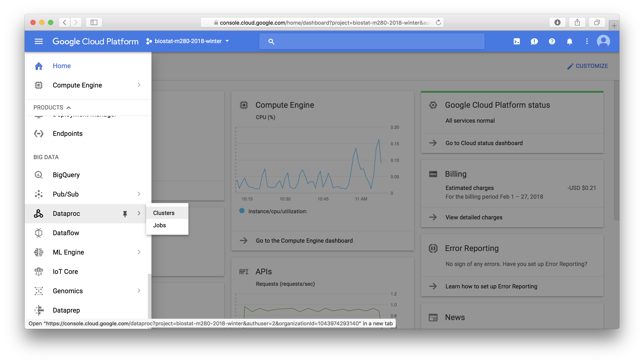644x364 pixels.
Task: Open the user account avatar
Action: click(x=603, y=41)
